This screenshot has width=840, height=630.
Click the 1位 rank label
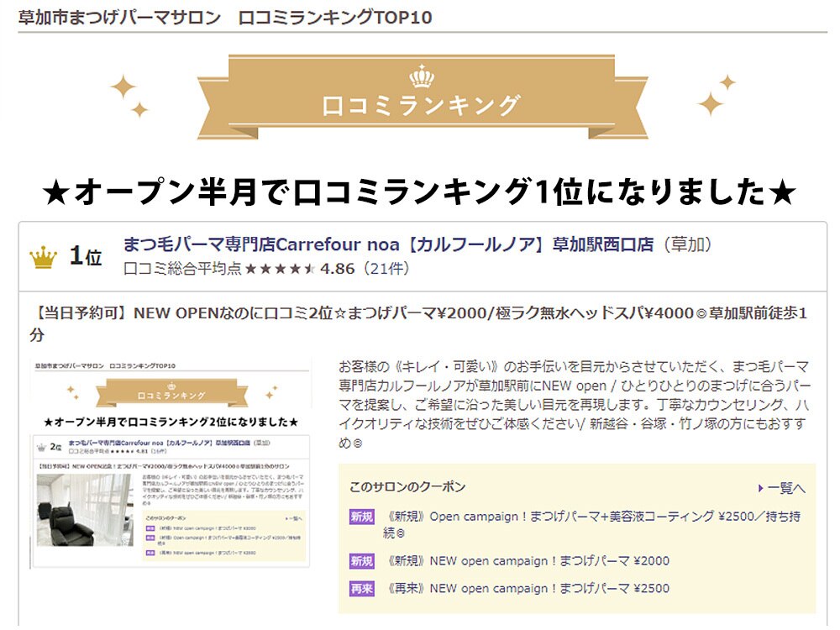85,256
